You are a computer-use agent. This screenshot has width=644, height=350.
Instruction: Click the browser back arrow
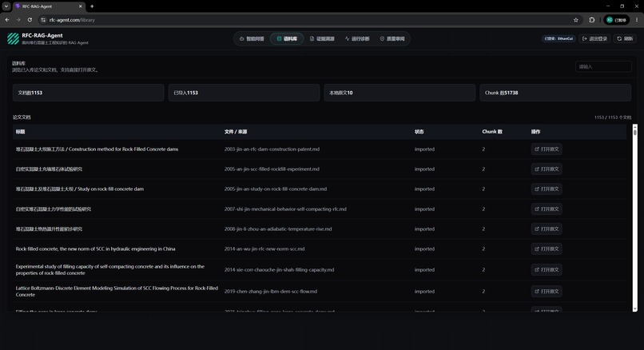point(7,20)
